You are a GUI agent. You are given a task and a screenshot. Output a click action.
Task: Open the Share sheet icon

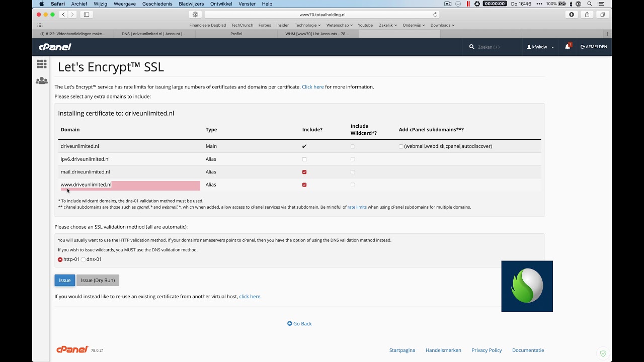(x=587, y=15)
